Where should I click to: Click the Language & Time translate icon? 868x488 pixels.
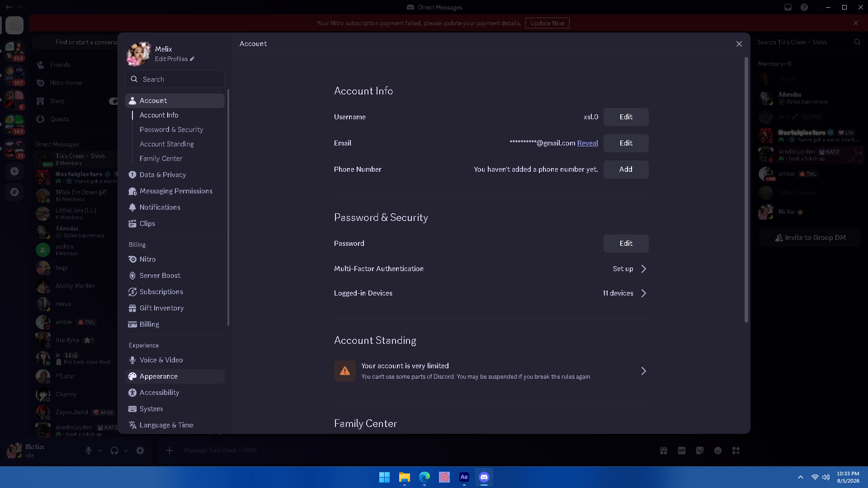coord(132,425)
